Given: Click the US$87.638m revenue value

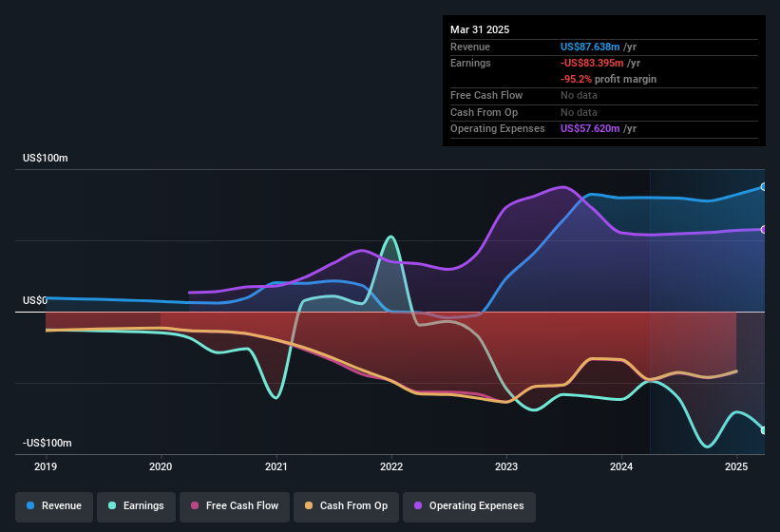Looking at the screenshot, I should pyautogui.click(x=590, y=47).
